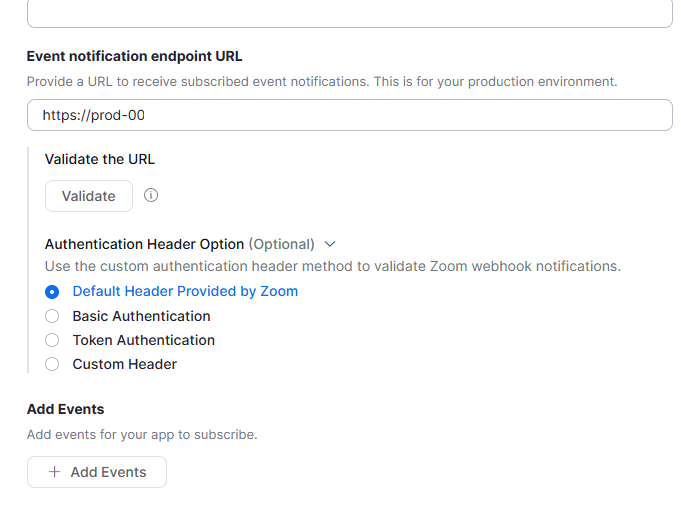The image size is (681, 506).
Task: Click the 'Token Authentication' label text
Action: 143,340
